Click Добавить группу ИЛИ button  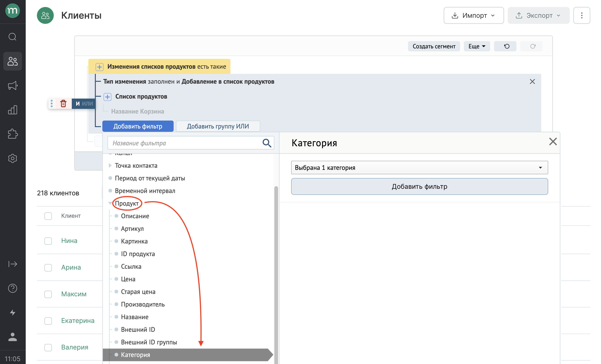[218, 126]
